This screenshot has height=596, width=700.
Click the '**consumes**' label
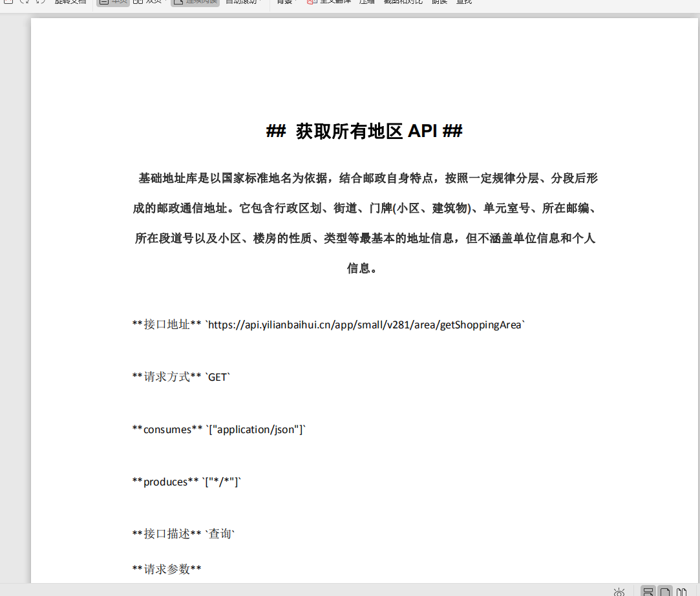(x=167, y=429)
